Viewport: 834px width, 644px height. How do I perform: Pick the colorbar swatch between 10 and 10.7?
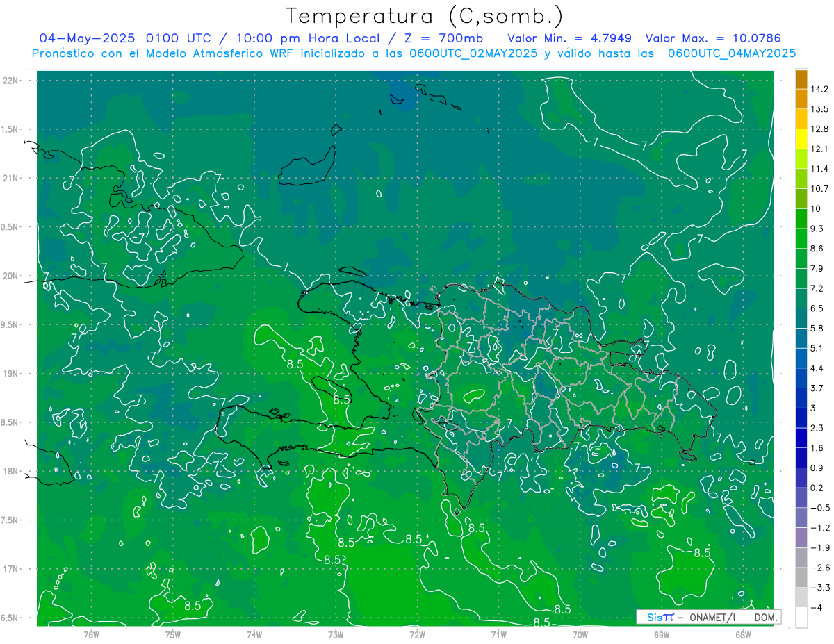pyautogui.click(x=801, y=199)
